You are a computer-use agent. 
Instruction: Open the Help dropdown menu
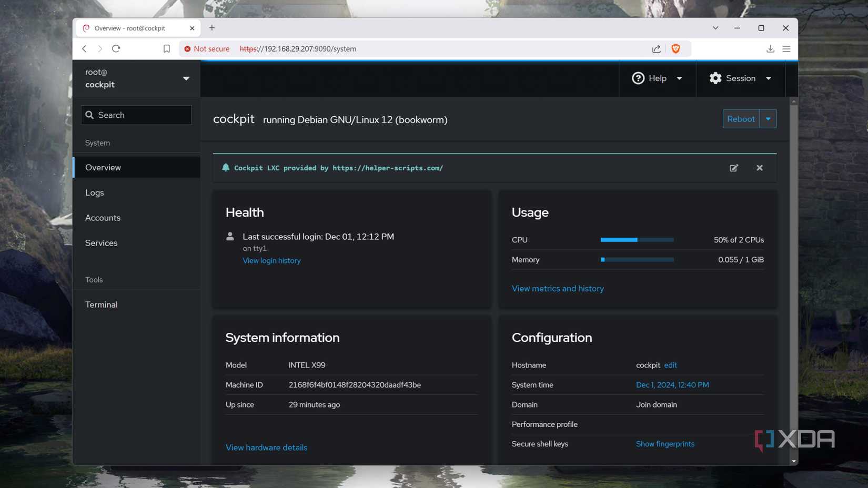coord(657,78)
